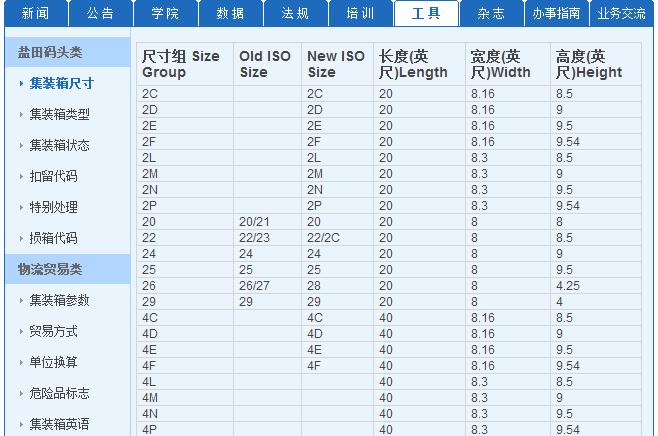This screenshot has height=436, width=658.
Task: Open 危险品标志 sidebar link
Action: tap(59, 393)
